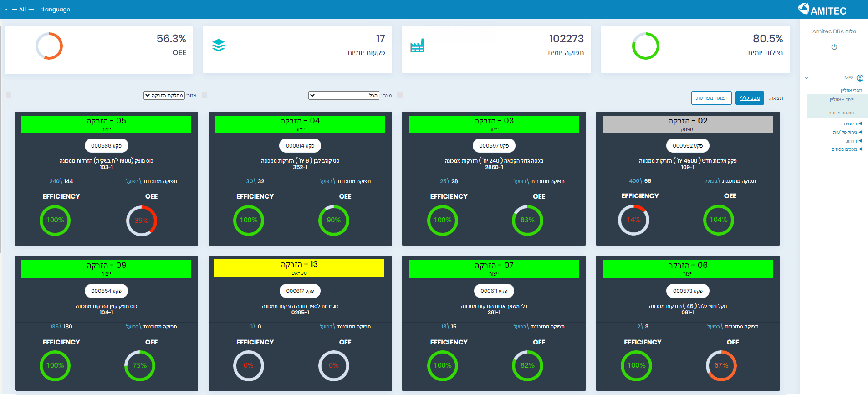Click the 17 daily work orders value

(x=380, y=39)
